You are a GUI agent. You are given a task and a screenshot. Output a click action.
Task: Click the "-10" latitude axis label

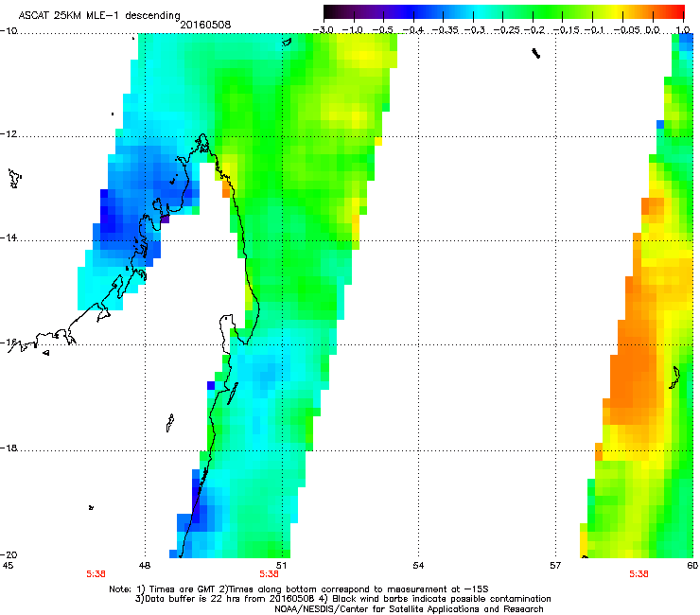click(9, 30)
